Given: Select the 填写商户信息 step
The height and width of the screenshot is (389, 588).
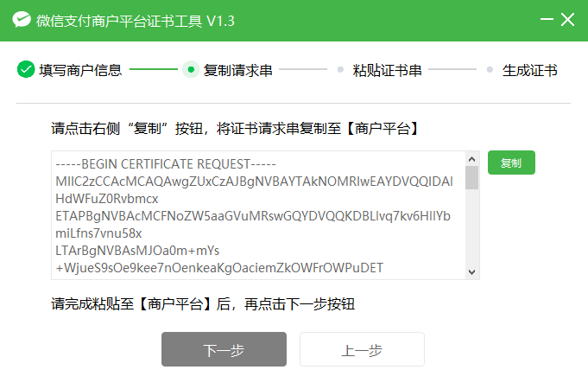Looking at the screenshot, I should 80,70.
